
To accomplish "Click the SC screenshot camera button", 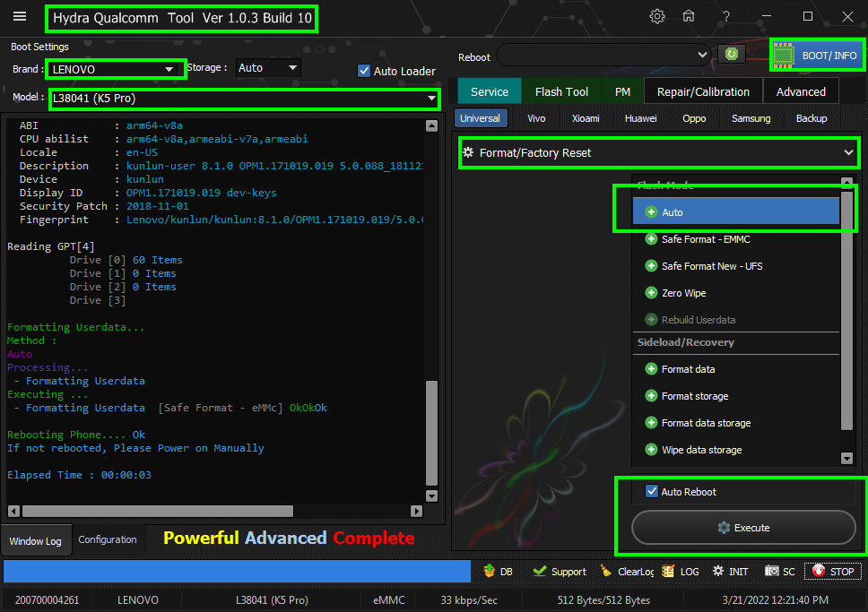I will tap(779, 572).
